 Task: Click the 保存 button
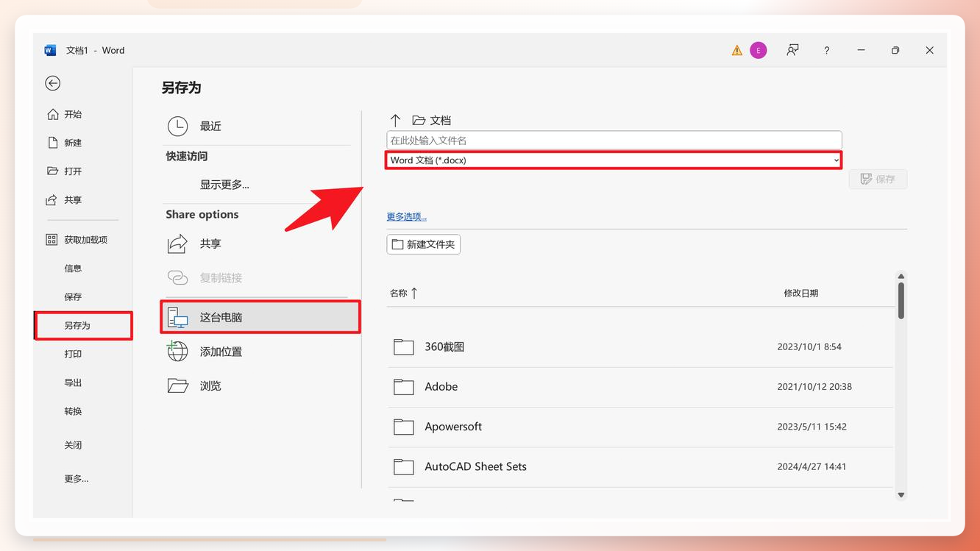click(878, 179)
